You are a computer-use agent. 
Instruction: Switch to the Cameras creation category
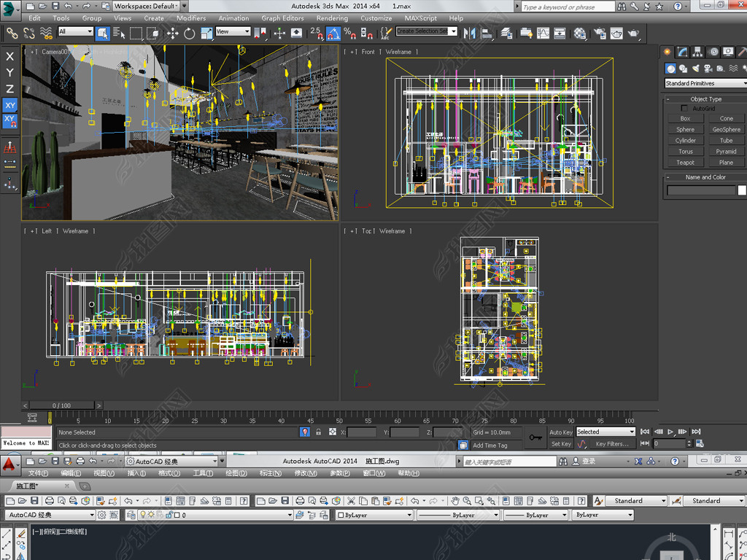(708, 69)
